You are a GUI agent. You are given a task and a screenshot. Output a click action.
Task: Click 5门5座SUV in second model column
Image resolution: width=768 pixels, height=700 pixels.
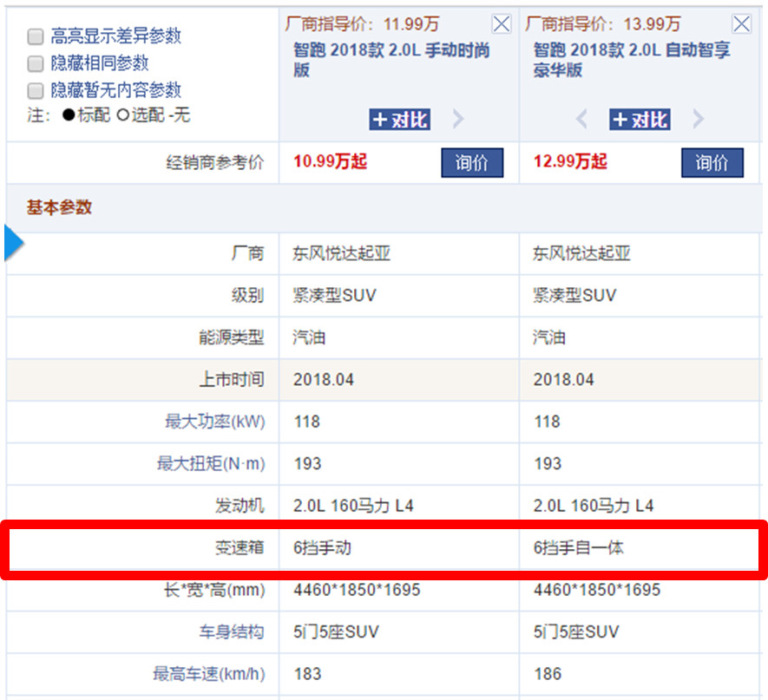(576, 632)
